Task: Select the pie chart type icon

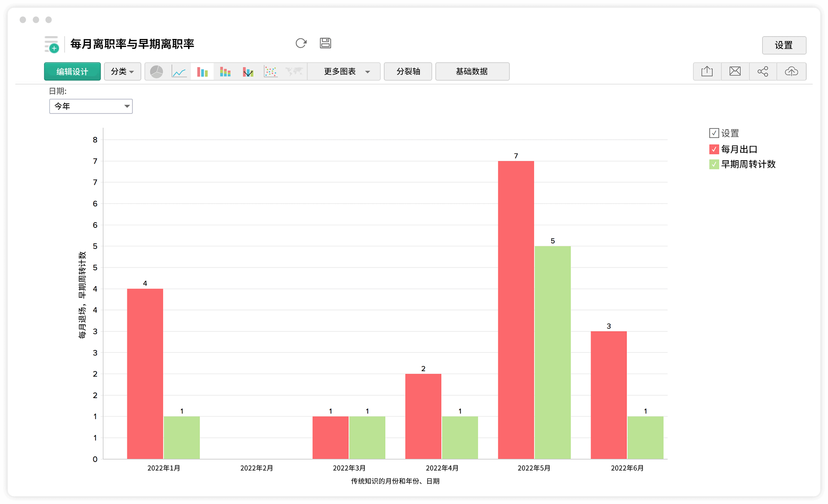Action: (x=157, y=71)
